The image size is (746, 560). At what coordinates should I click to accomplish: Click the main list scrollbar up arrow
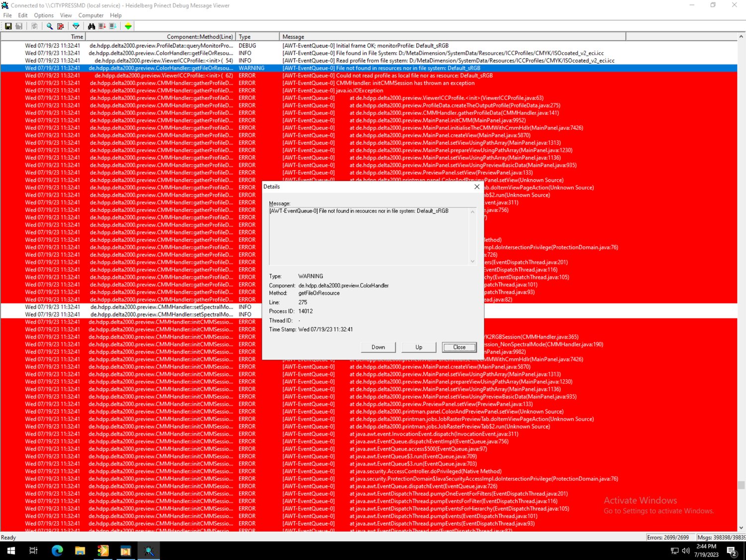point(742,37)
